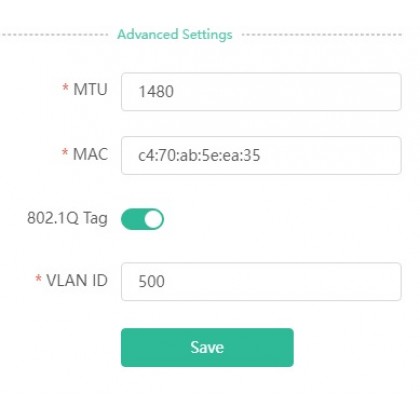
Task: Disable the 802.1Q Tag switch
Action: click(x=142, y=219)
